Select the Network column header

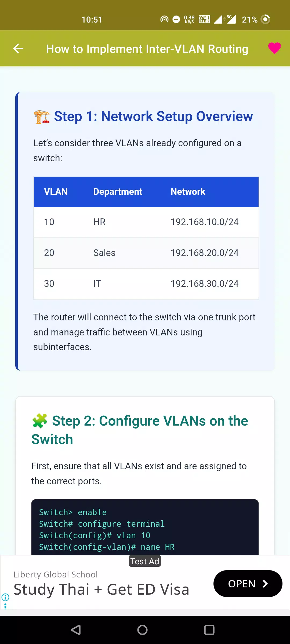[188, 192]
